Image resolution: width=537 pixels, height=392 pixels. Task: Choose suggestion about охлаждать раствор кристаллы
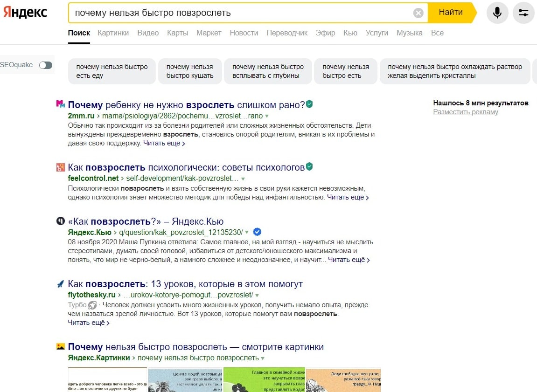[455, 71]
